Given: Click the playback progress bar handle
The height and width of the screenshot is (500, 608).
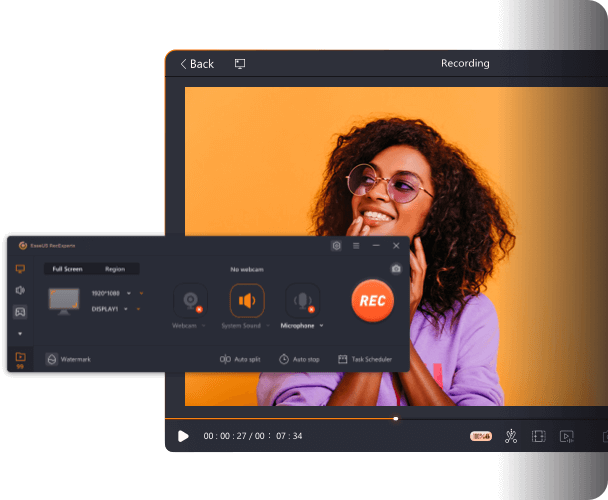Looking at the screenshot, I should tap(396, 418).
